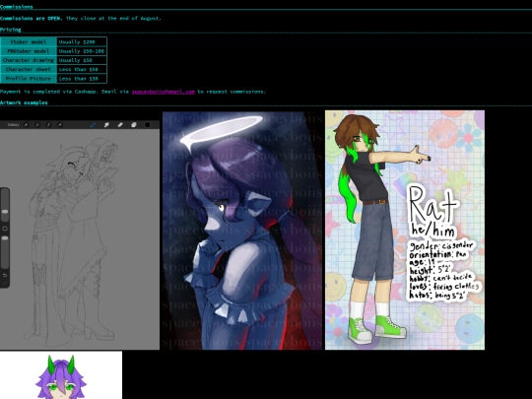532x399 pixels.
Task: Click the "Payment is completed via Cashapp." text
Action: pyautogui.click(x=49, y=92)
